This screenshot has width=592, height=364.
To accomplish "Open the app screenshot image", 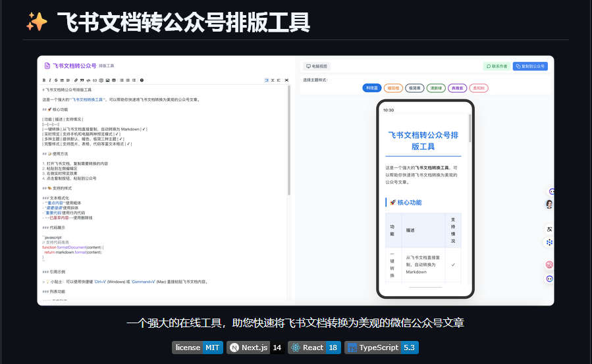I will click(296, 180).
